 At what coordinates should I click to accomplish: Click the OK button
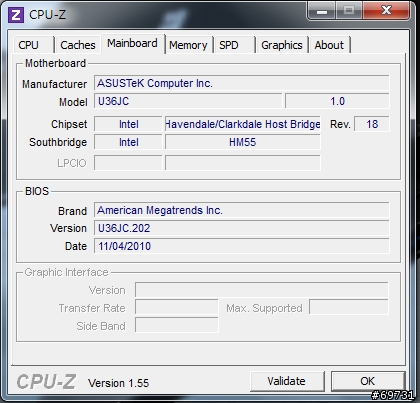pyautogui.click(x=368, y=381)
